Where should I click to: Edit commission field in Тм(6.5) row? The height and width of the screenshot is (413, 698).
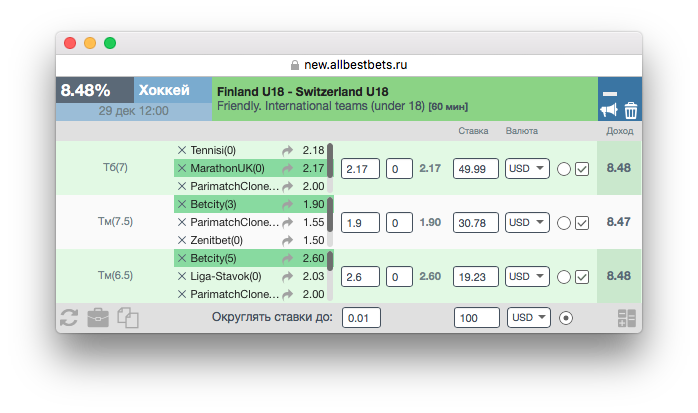coord(399,276)
